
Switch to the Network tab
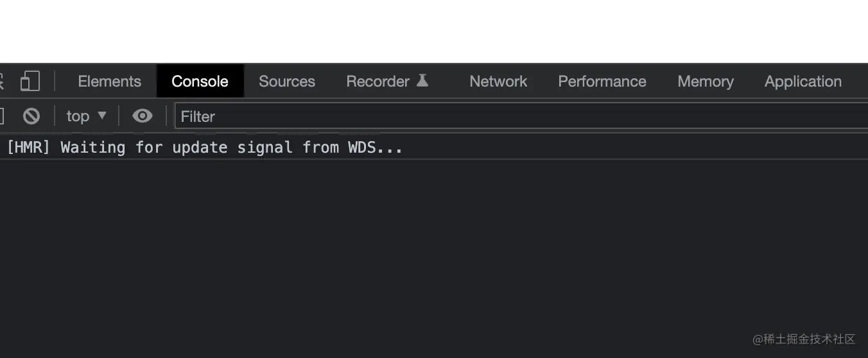pos(498,81)
